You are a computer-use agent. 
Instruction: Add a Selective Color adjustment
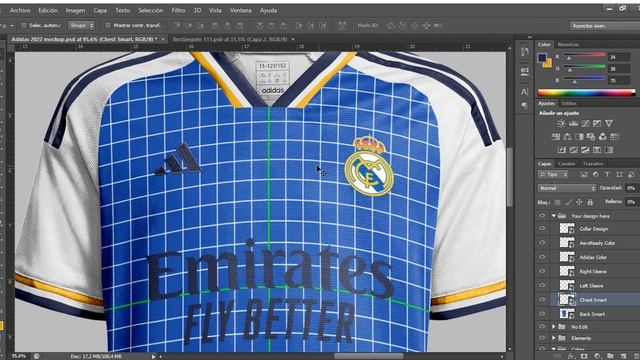pyautogui.click(x=597, y=150)
